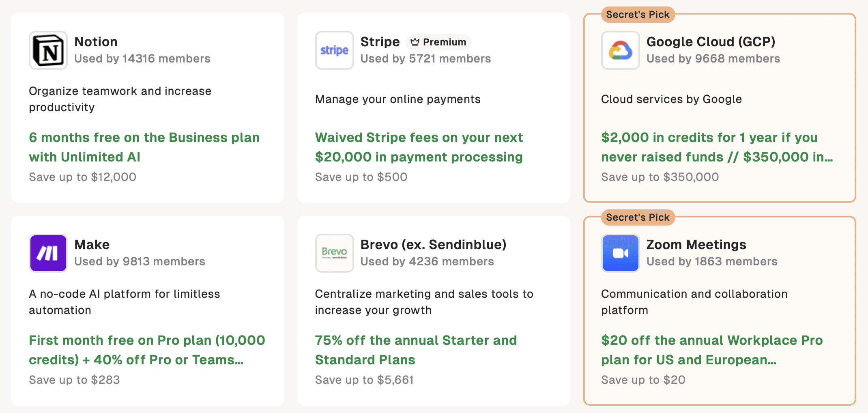Click the Premium label next to Stripe
868x413 pixels.
click(x=444, y=42)
